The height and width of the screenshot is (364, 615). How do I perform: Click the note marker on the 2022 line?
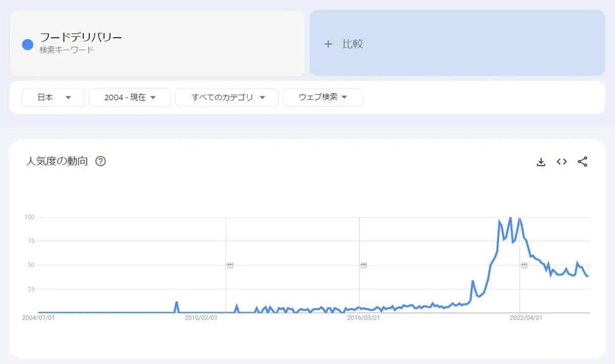pyautogui.click(x=524, y=265)
